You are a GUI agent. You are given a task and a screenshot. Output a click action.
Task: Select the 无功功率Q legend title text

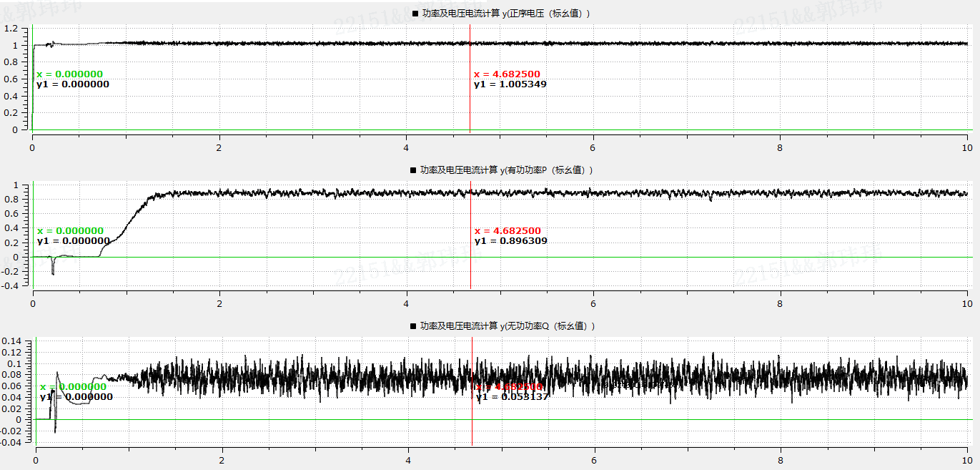click(x=508, y=326)
